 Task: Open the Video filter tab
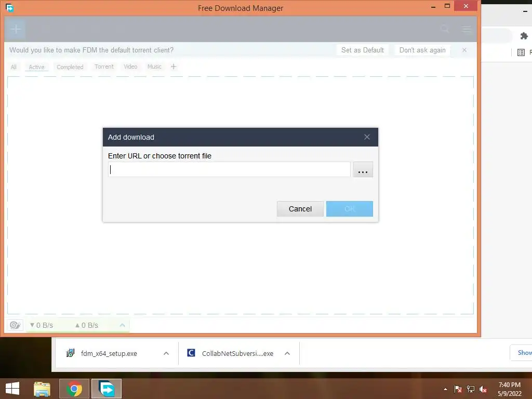(130, 66)
